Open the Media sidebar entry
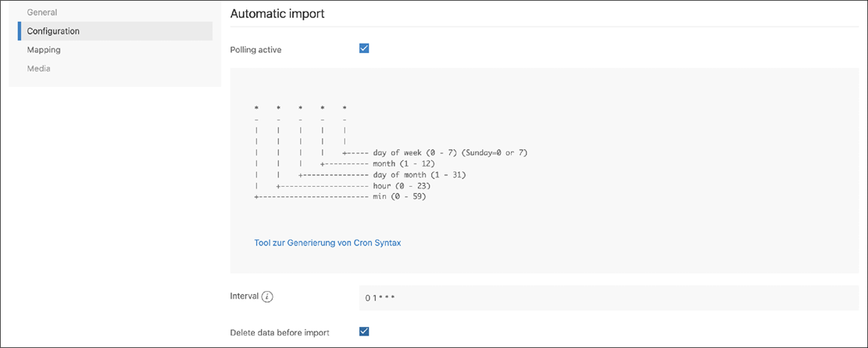Image resolution: width=868 pixels, height=348 pixels. pos(39,69)
